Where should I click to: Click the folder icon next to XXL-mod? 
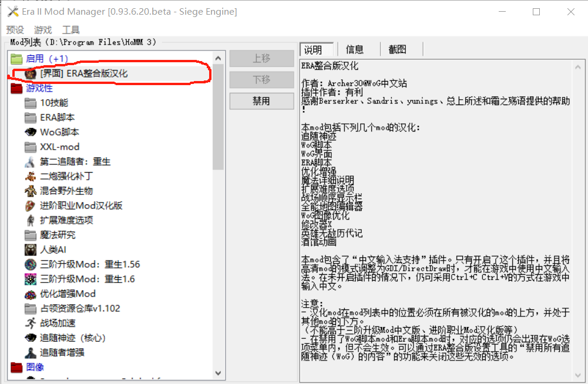[x=31, y=147]
